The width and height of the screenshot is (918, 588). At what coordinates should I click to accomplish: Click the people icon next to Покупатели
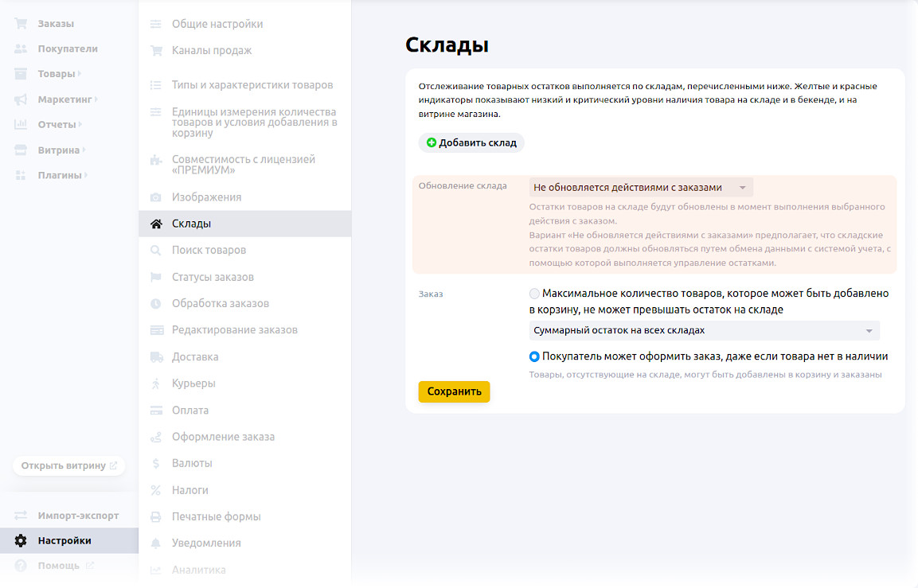(x=21, y=49)
